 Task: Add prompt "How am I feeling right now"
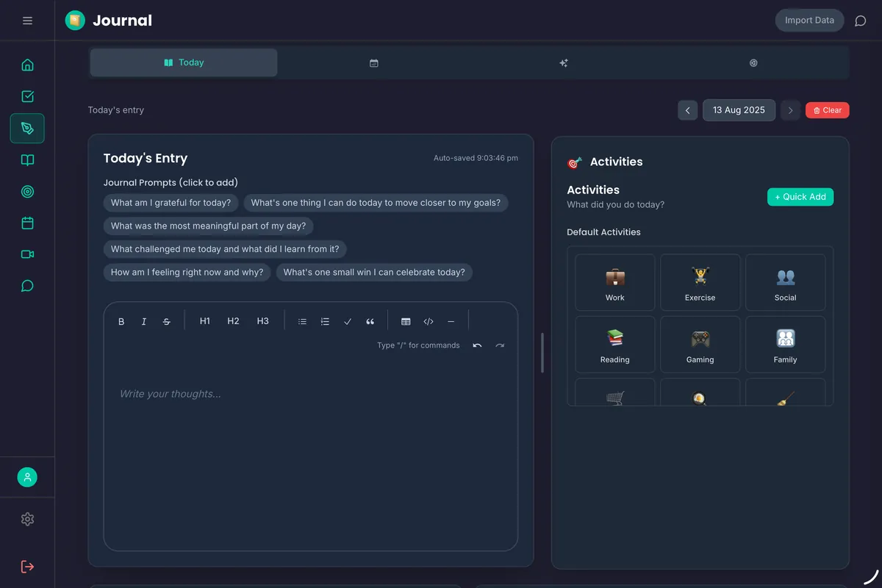pyautogui.click(x=187, y=272)
